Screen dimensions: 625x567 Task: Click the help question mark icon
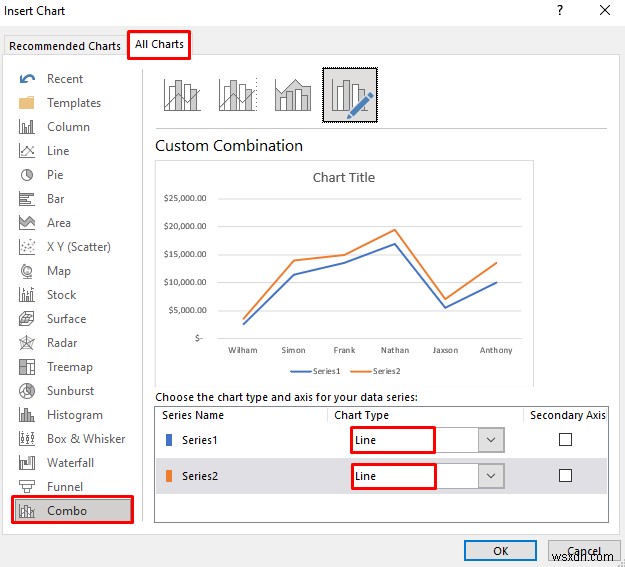[560, 10]
